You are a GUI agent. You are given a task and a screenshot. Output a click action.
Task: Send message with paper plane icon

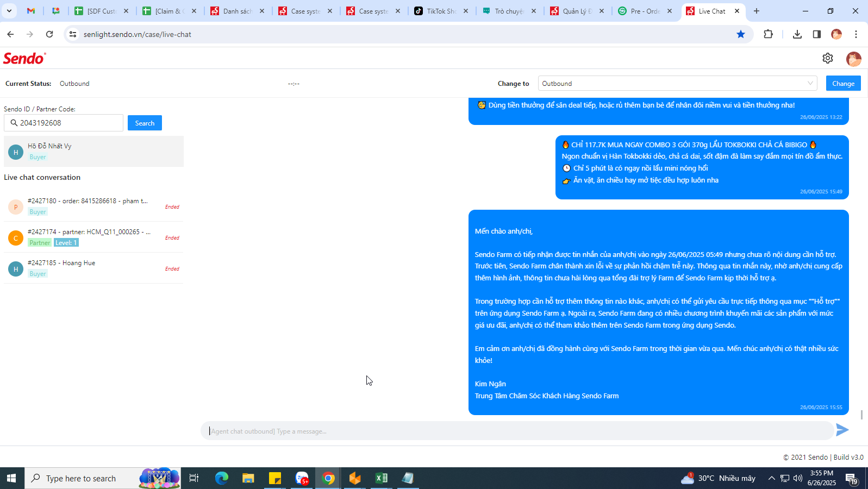pyautogui.click(x=842, y=430)
